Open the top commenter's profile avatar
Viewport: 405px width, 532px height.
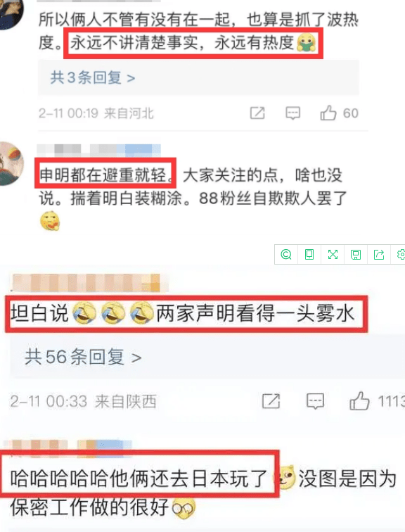pyautogui.click(x=10, y=13)
